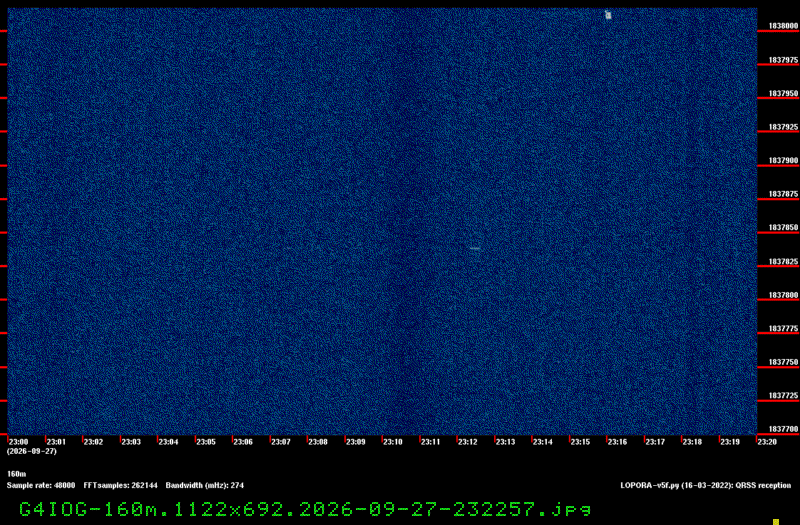Image resolution: width=800 pixels, height=525 pixels.
Task: Click the 1837900 frequency scale tick
Action: (778, 165)
